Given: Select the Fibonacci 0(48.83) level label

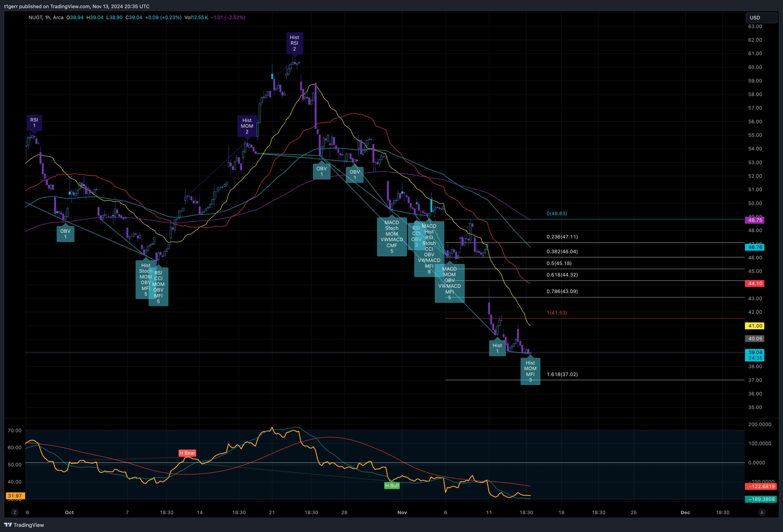Looking at the screenshot, I should pyautogui.click(x=557, y=213).
